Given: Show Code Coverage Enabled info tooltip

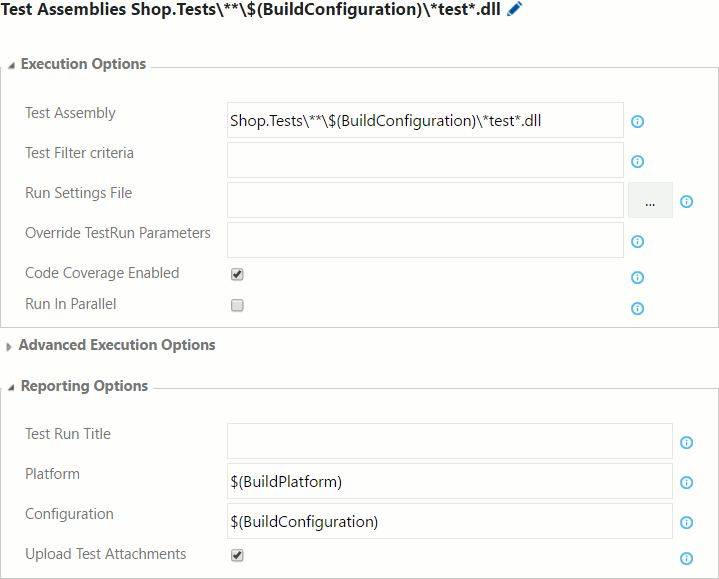Looking at the screenshot, I should [637, 277].
